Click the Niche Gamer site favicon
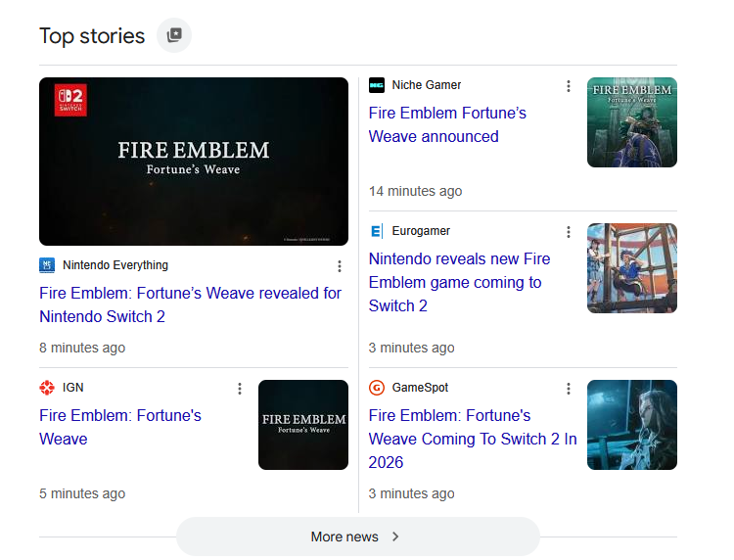The width and height of the screenshot is (734, 560). click(377, 85)
